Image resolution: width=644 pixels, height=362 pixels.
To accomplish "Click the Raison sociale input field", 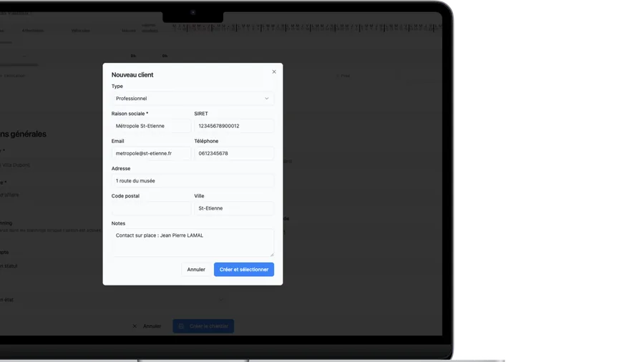I will 151,126.
